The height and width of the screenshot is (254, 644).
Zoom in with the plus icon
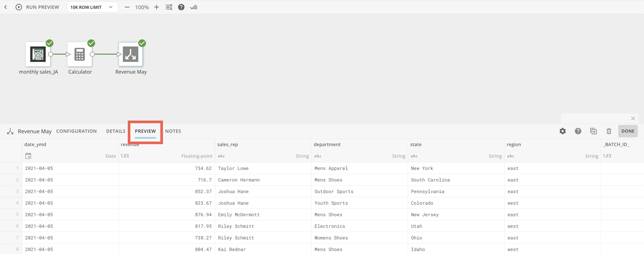[156, 7]
